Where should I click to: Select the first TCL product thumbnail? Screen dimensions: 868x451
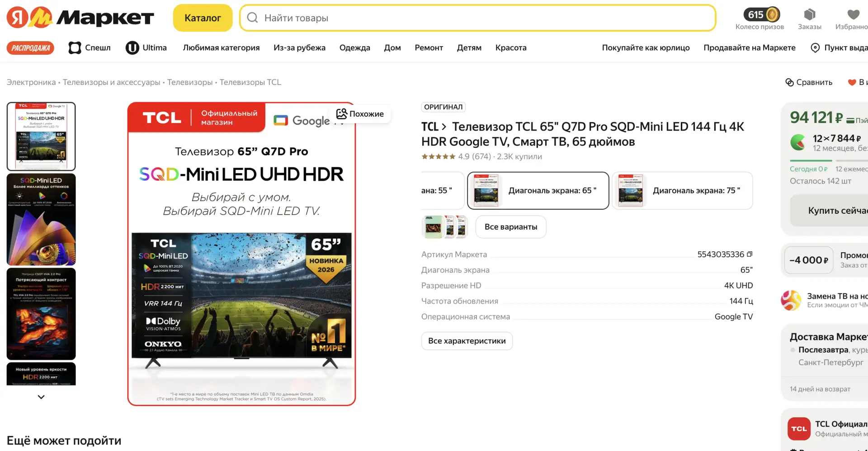pos(41,136)
